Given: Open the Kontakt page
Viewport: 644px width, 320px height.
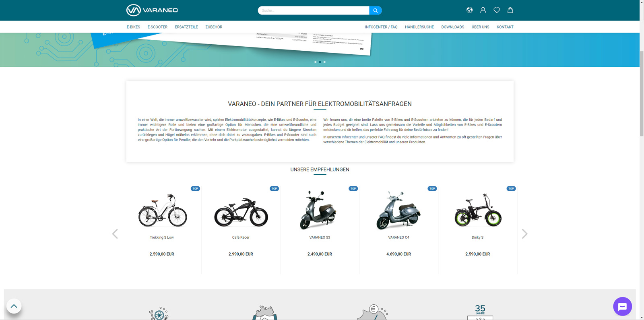Looking at the screenshot, I should point(505,27).
